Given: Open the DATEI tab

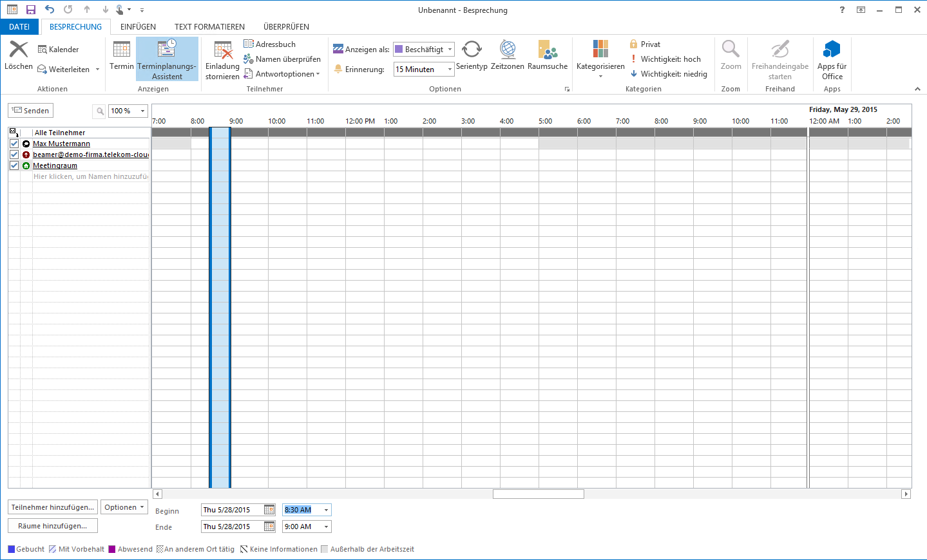Looking at the screenshot, I should pos(19,26).
